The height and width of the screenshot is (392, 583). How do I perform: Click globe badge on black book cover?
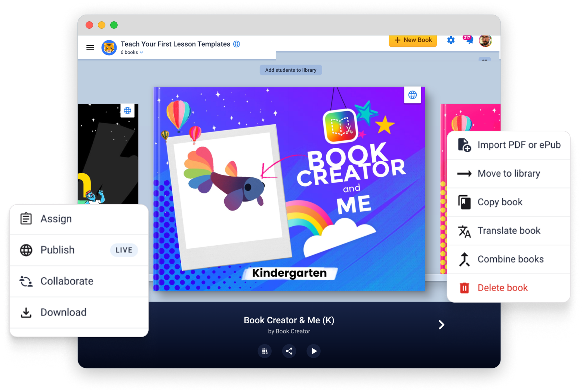(127, 111)
